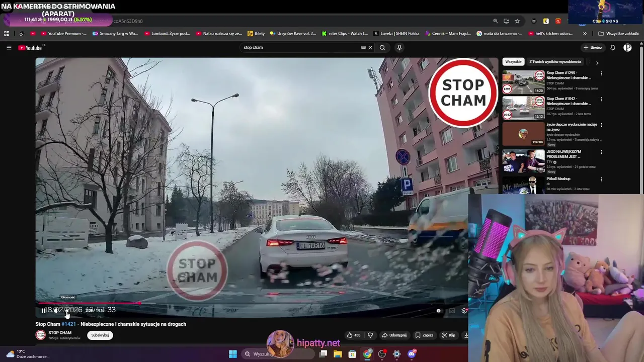Open options menu for Stop Cham #1042
This screenshot has width=644, height=362.
[601, 99]
